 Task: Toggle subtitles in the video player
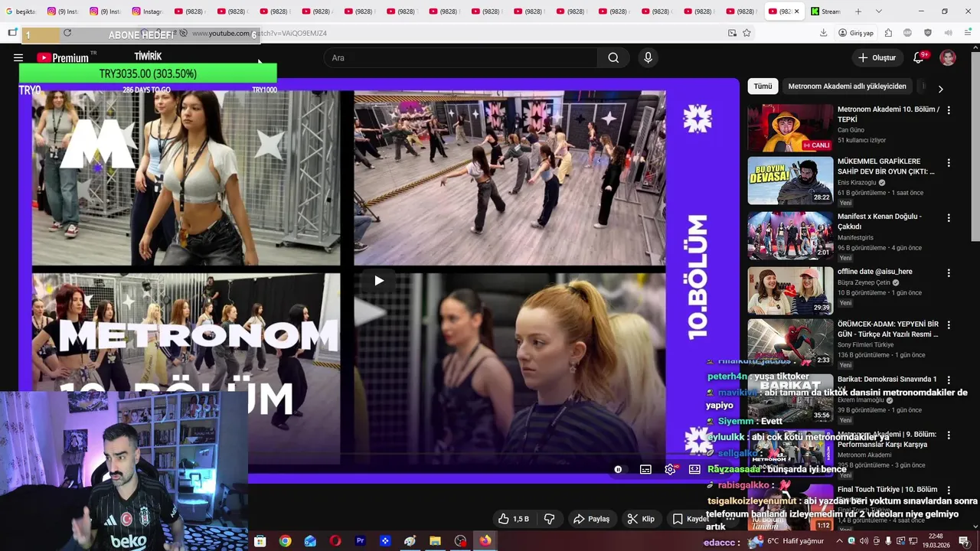coord(645,469)
